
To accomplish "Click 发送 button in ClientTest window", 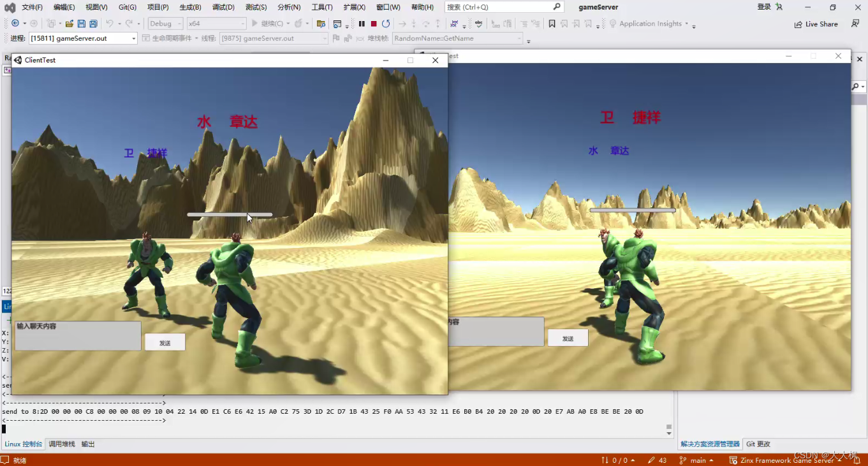I will [x=165, y=342].
